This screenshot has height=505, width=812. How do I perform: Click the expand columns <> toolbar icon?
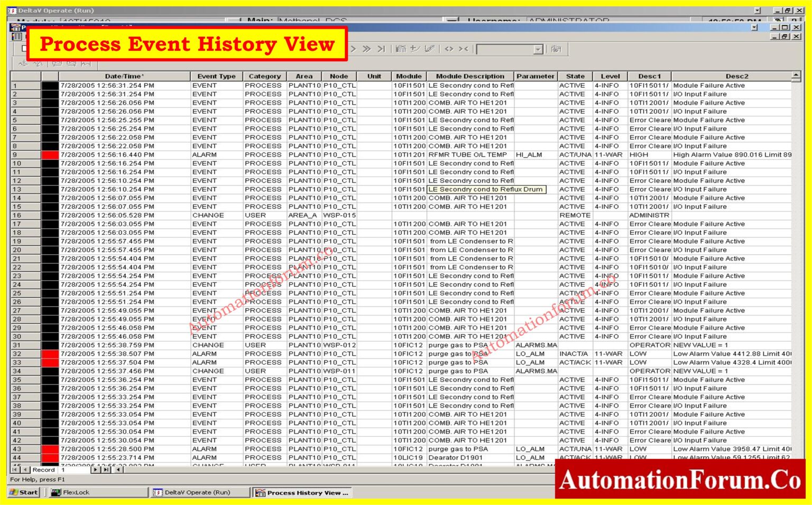coord(449,49)
